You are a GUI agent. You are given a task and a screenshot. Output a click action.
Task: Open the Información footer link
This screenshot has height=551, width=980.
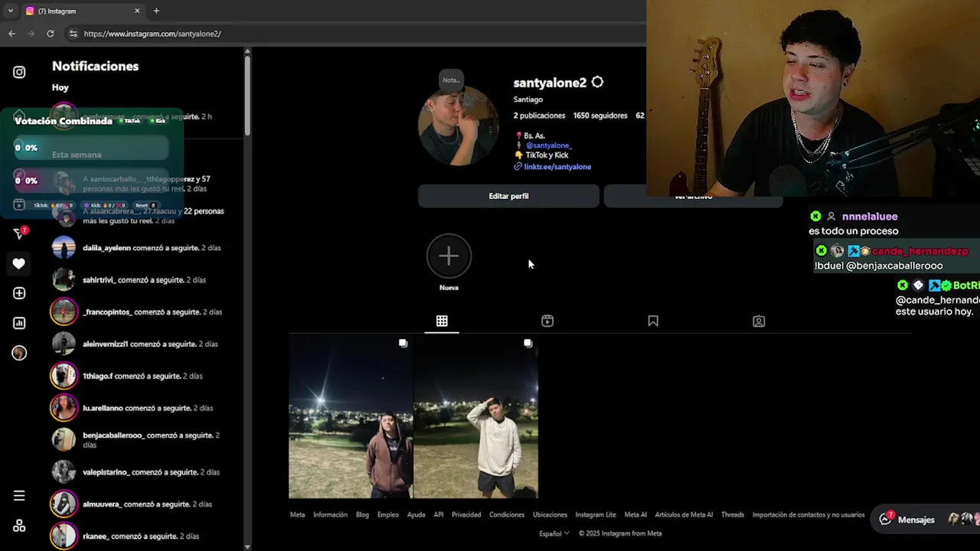(x=330, y=515)
